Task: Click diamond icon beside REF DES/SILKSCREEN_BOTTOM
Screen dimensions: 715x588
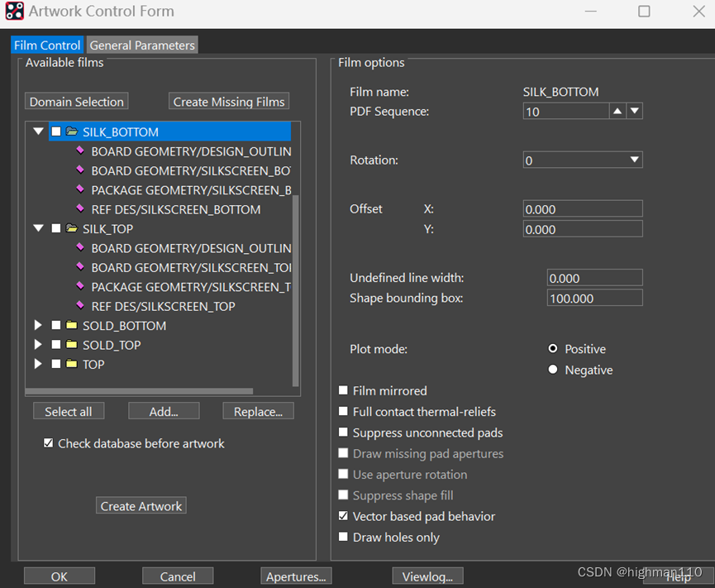Action: (80, 209)
